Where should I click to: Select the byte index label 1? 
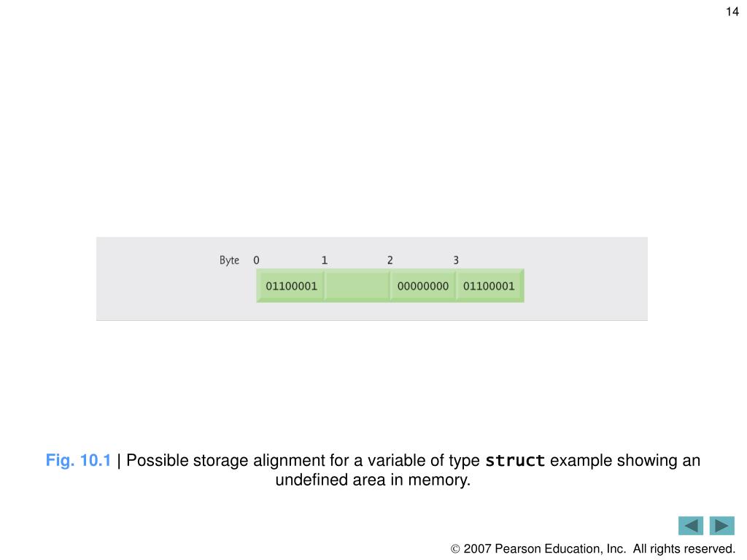click(x=325, y=260)
